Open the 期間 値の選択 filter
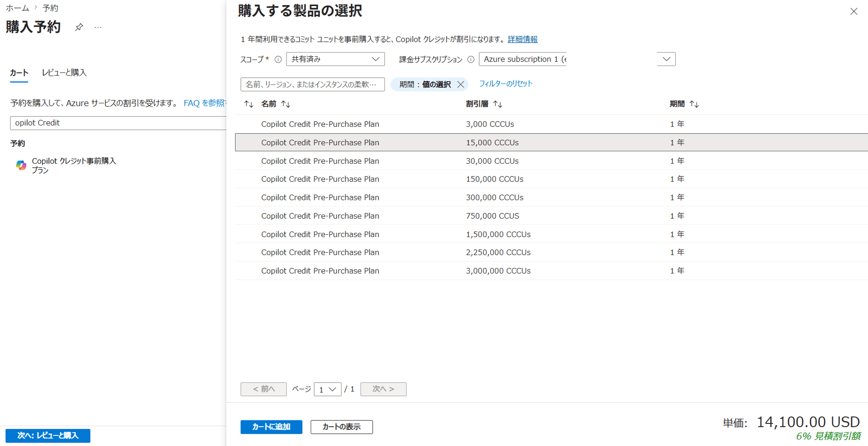The image size is (868, 446). [x=425, y=84]
